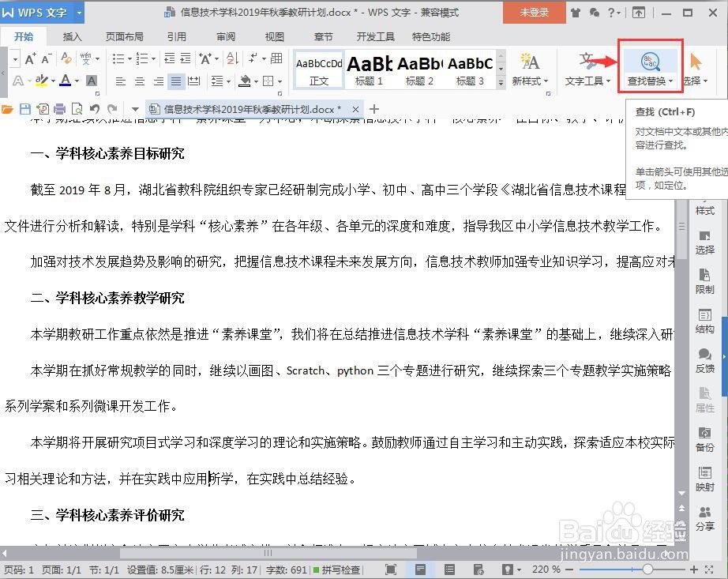This screenshot has width=728, height=579.
Task: Center align the paragraph
Action: (x=139, y=81)
